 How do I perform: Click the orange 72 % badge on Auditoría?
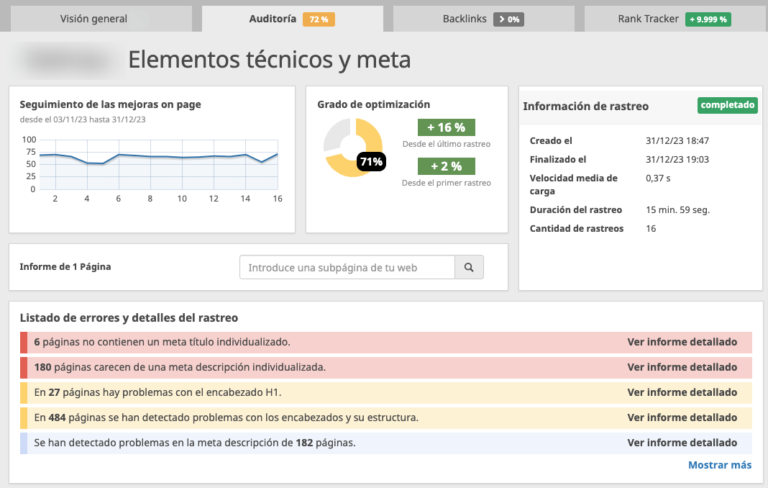pyautogui.click(x=319, y=19)
